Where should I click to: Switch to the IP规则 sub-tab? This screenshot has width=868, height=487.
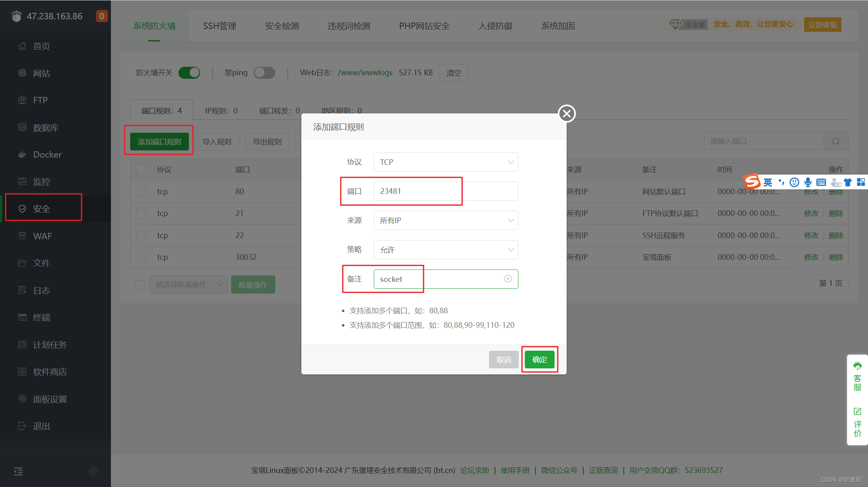[x=221, y=111]
